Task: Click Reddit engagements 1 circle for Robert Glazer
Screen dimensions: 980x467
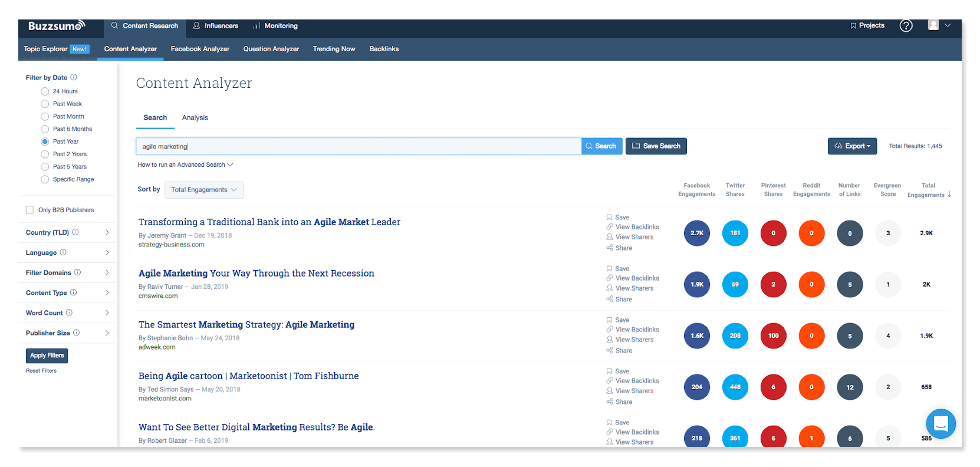Action: point(811,438)
